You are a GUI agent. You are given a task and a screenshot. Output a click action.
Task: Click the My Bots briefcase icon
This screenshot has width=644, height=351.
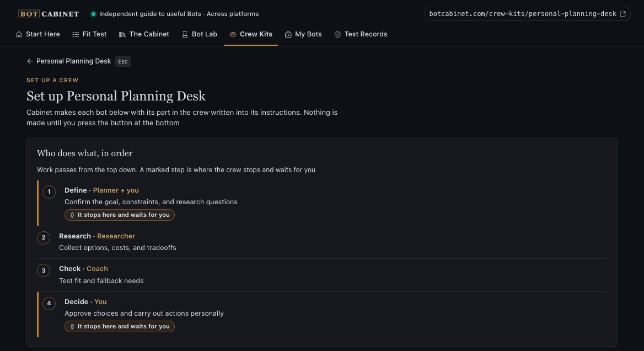tap(288, 35)
